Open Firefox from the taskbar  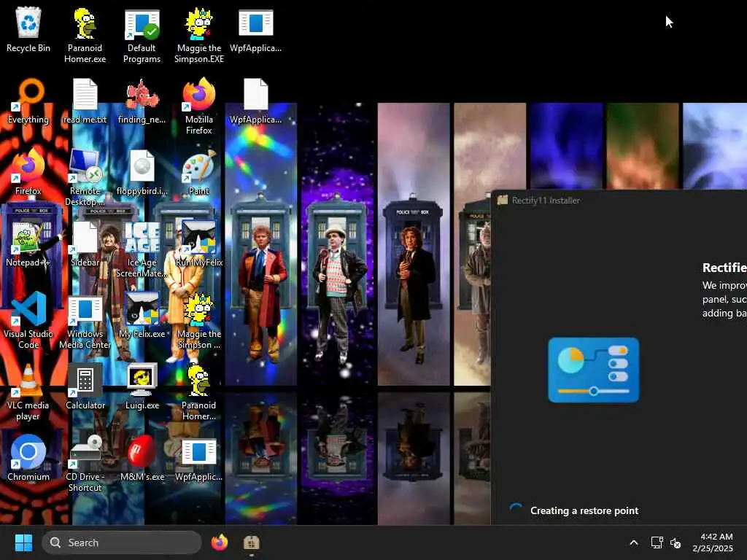220,542
